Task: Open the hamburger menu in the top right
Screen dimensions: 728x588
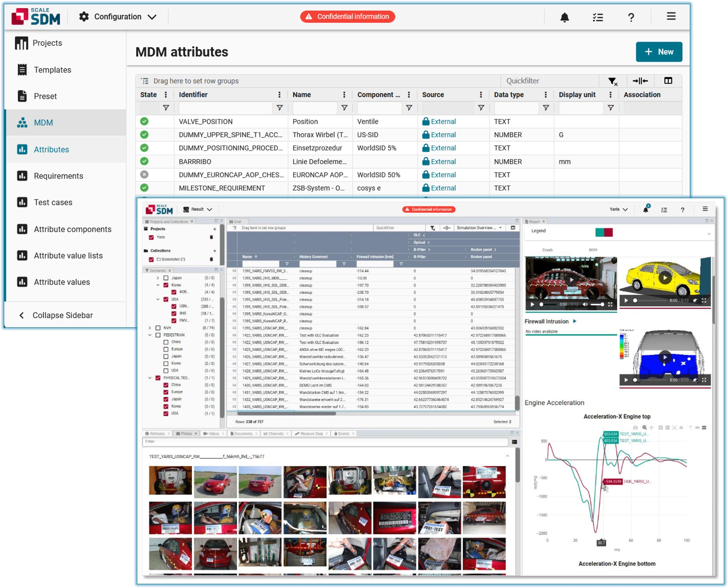Action: [x=671, y=16]
